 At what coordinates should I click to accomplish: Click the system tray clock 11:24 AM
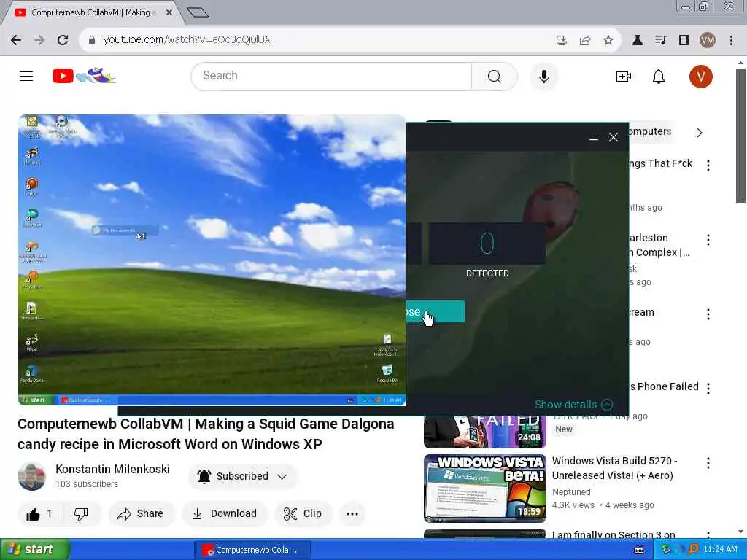point(720,550)
